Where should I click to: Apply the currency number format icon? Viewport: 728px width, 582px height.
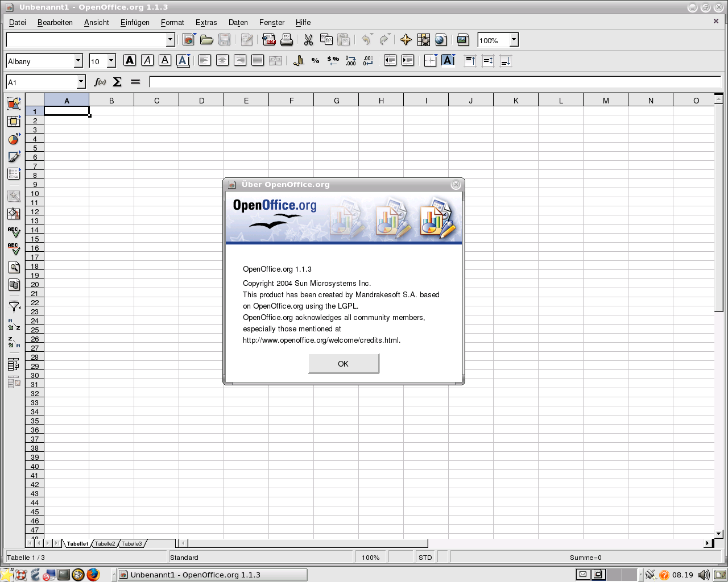tap(298, 61)
